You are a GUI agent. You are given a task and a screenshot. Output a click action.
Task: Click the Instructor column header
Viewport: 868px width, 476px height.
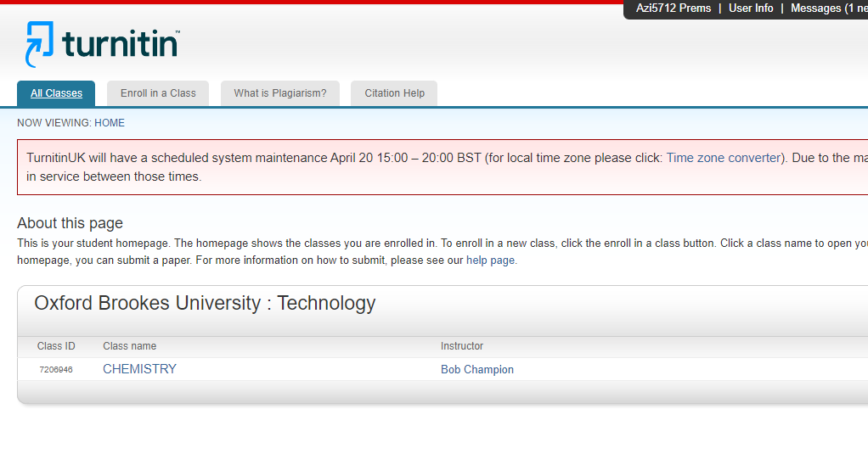pos(462,346)
